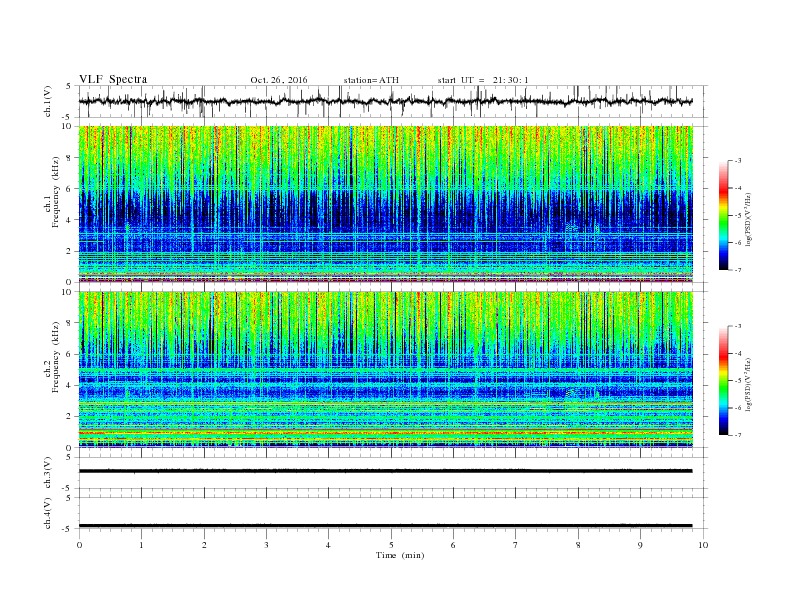Click inside the ch.1 spectrogram panel
The height and width of the screenshot is (612, 792).
pyautogui.click(x=385, y=204)
